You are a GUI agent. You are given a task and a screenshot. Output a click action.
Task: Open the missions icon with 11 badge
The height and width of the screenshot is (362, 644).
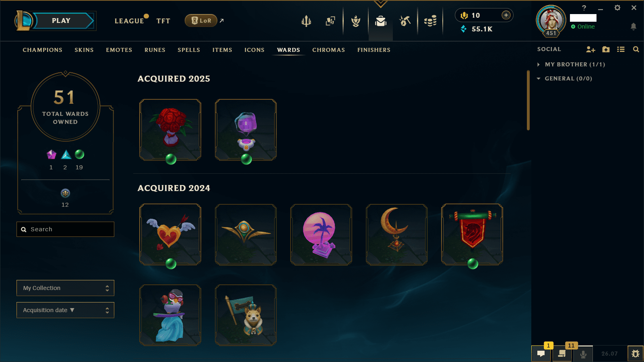(562, 354)
